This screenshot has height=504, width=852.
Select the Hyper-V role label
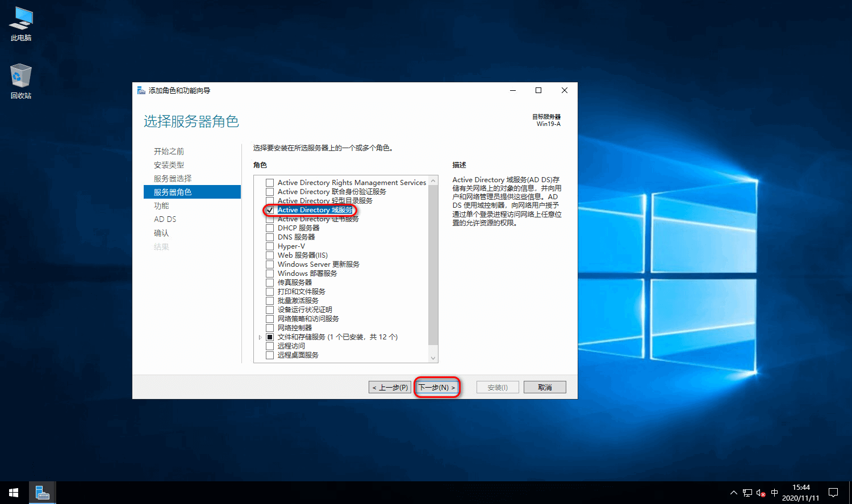point(291,246)
